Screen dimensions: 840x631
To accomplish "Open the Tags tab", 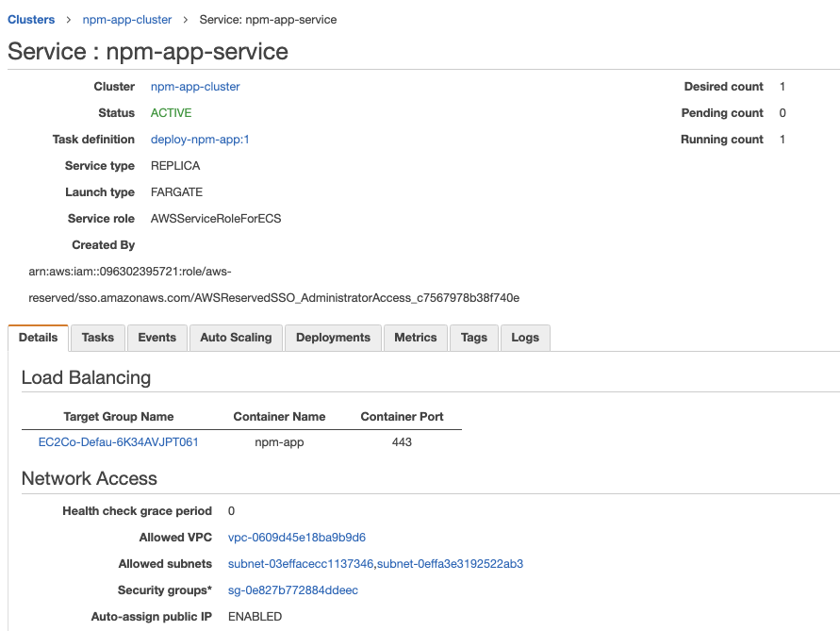I will (x=474, y=338).
